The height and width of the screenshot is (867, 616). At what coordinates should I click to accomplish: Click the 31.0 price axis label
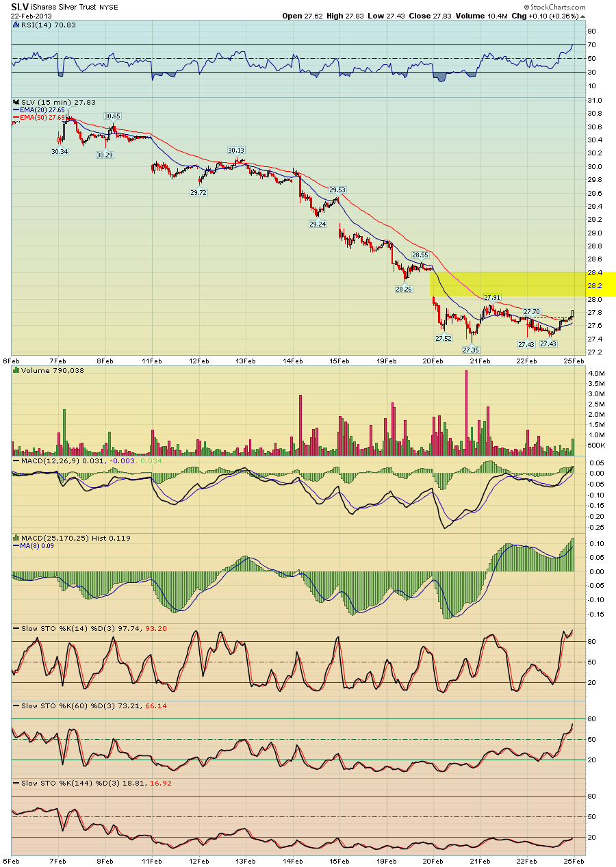(594, 100)
